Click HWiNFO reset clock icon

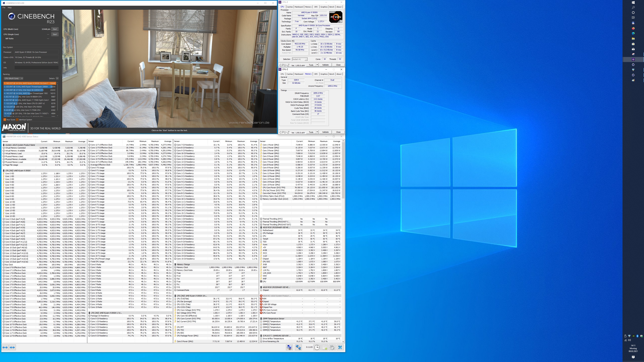click(317, 347)
